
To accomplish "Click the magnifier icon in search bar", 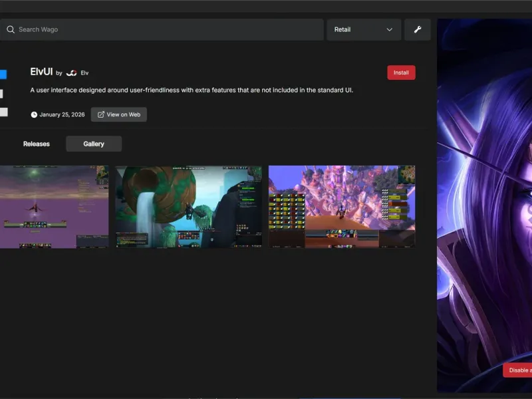I will pos(11,29).
